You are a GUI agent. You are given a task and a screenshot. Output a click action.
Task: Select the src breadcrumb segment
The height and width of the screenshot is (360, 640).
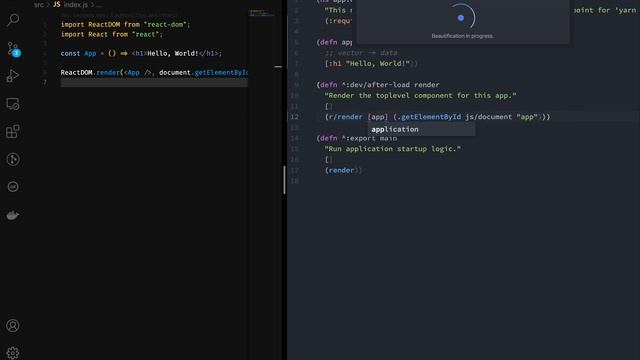38,4
